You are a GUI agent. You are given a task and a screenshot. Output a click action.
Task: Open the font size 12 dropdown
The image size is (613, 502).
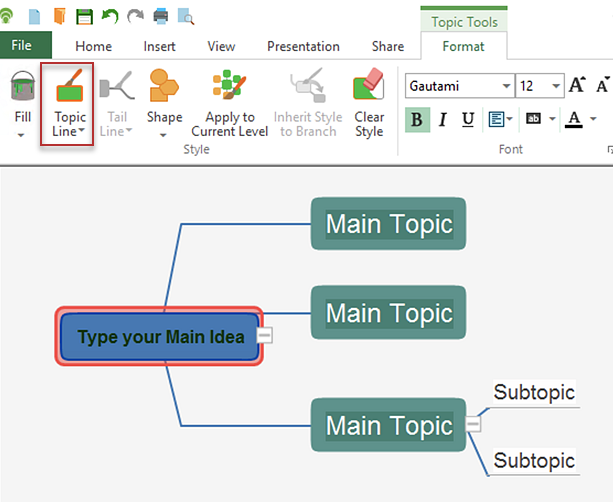click(x=556, y=86)
